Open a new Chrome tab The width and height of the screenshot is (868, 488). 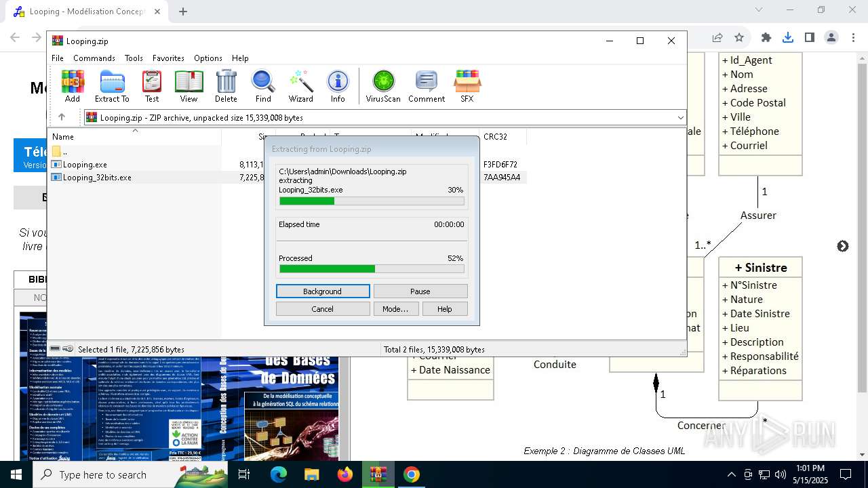pos(183,11)
